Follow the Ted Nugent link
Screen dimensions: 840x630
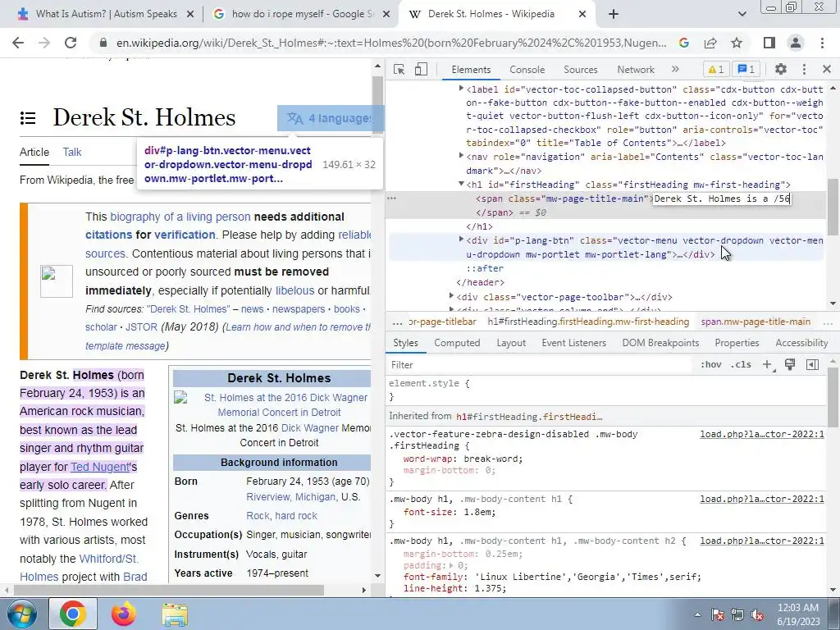(100, 467)
